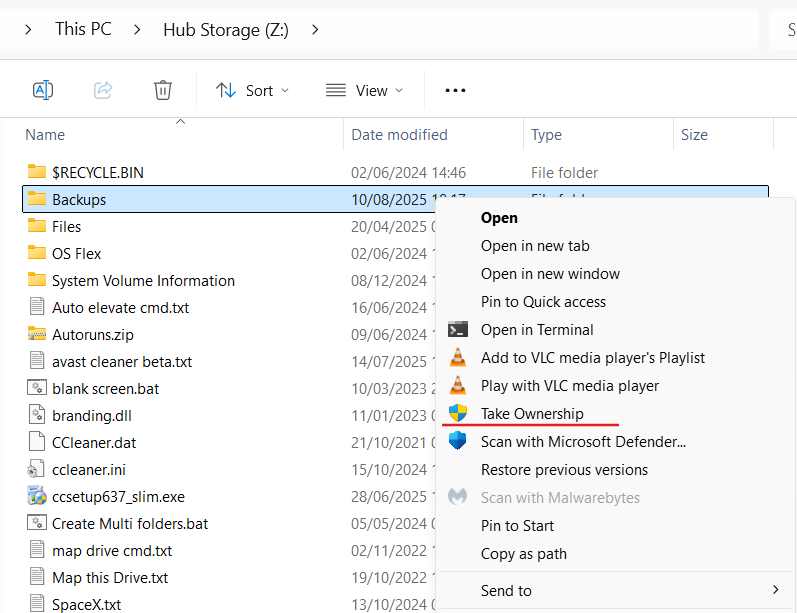Select Restore previous versions
This screenshot has height=613, width=797.
564,469
